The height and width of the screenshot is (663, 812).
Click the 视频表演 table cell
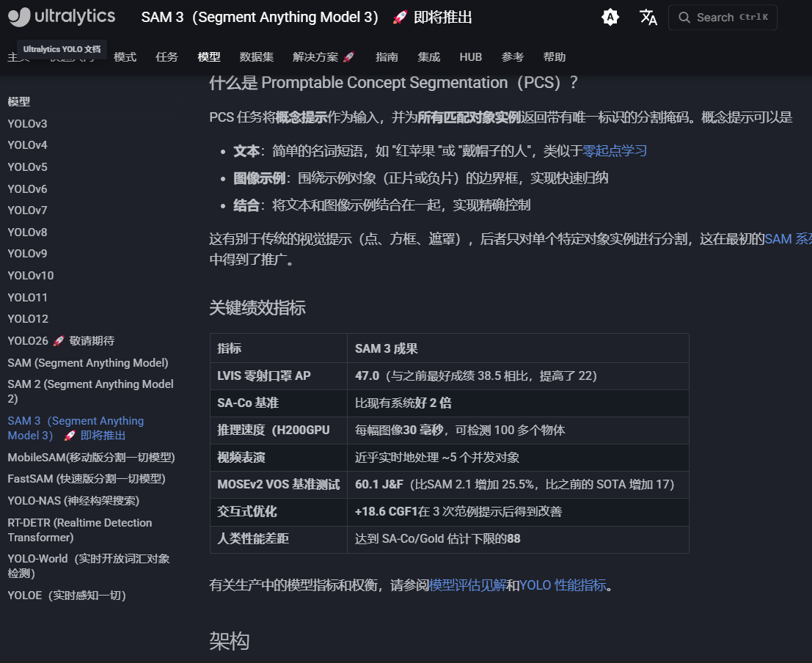point(279,458)
